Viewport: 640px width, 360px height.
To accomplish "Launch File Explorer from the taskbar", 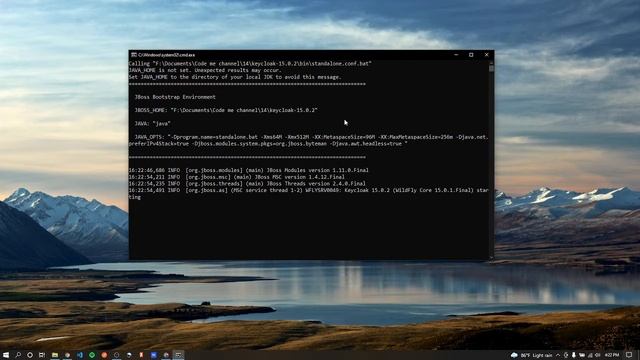I will click(55, 355).
